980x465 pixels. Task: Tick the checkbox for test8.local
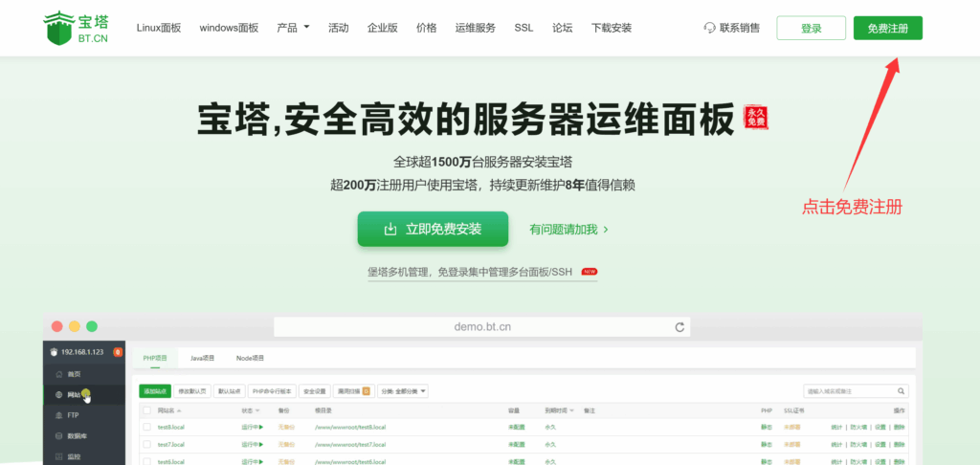(146, 427)
